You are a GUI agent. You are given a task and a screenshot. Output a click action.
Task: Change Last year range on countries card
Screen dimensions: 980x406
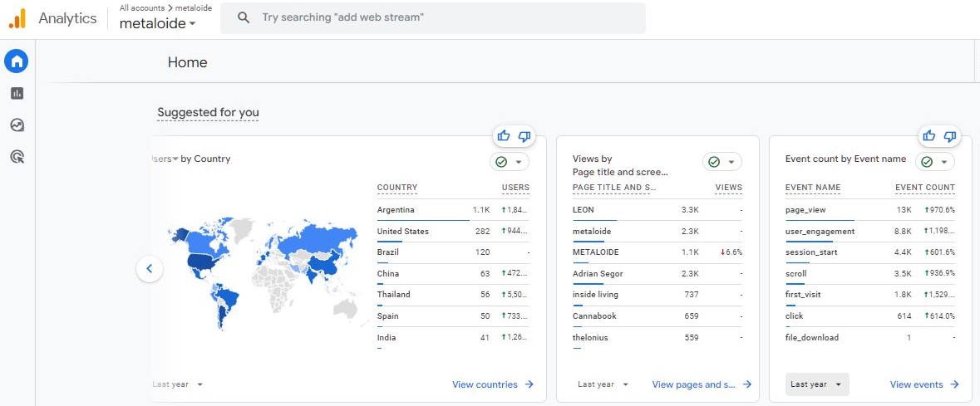(178, 384)
